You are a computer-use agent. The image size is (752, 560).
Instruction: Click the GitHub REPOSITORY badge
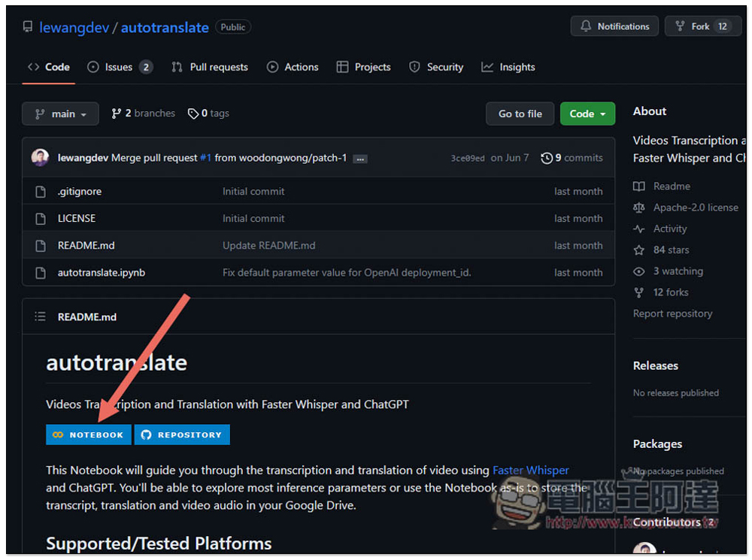coord(182,434)
